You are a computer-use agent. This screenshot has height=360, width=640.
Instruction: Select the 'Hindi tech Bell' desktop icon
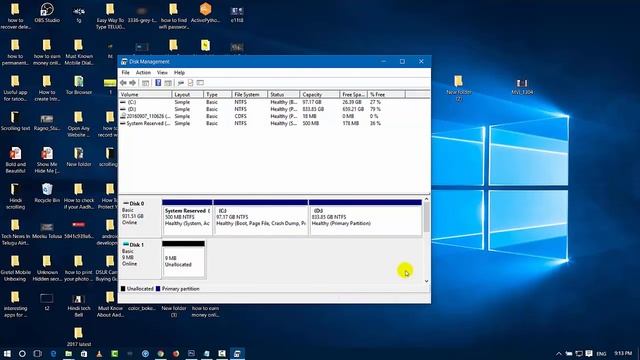(79, 305)
